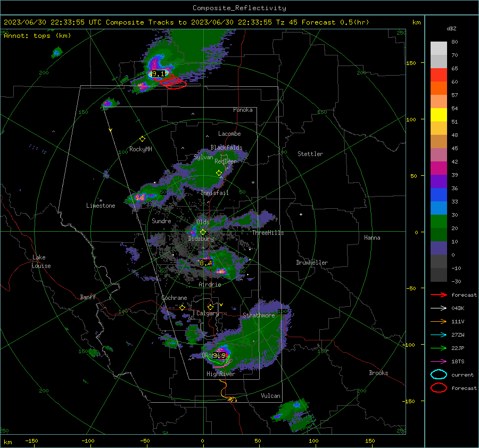The height and width of the screenshot is (448, 479).
Task: Select the -50 tick label on bottom axis
Action: click(x=145, y=441)
